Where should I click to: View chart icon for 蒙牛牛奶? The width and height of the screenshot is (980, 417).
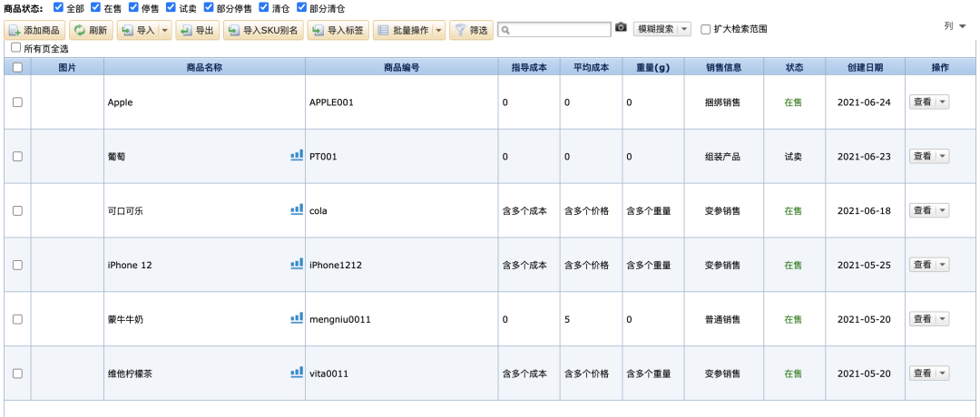tap(296, 318)
